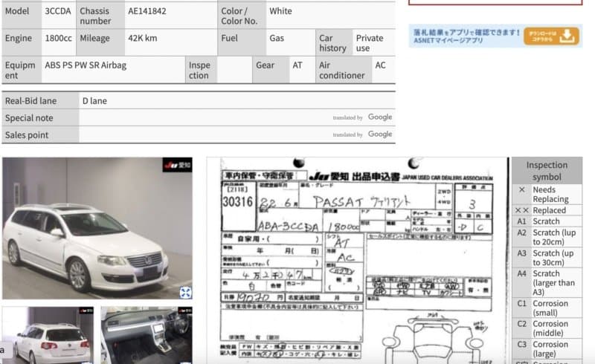Open the interior dashboard thumbnail
This screenshot has width=595, height=364.
tap(147, 335)
